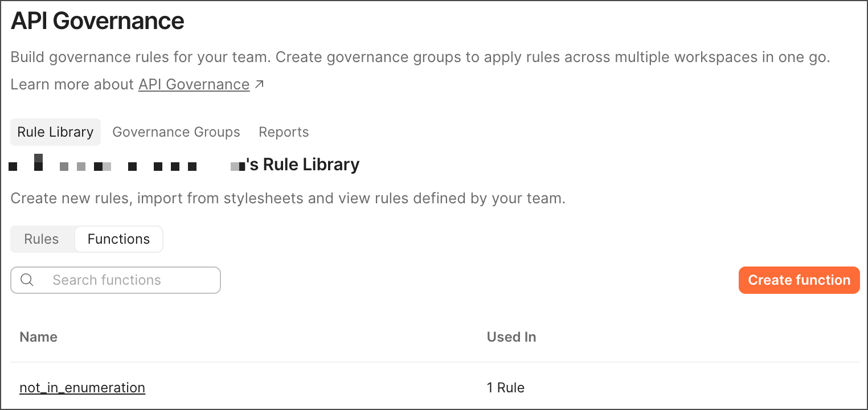Open the not_in_enumeration function

[x=82, y=387]
